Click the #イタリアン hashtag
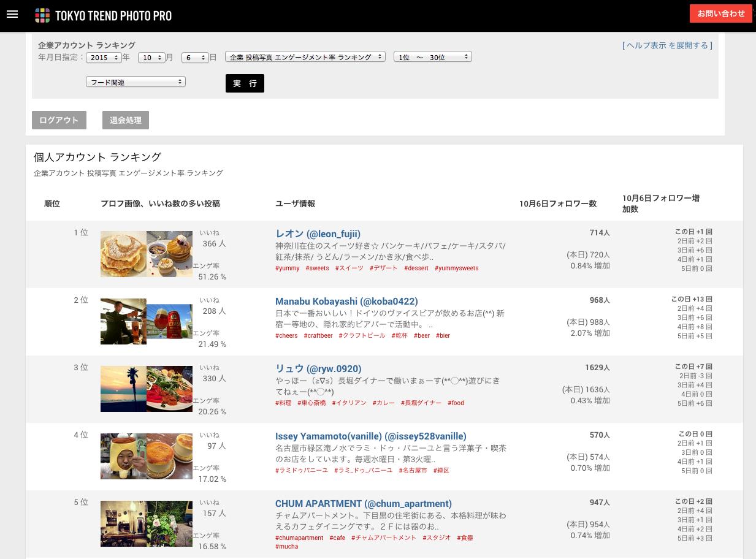The height and width of the screenshot is (559, 756). [349, 403]
